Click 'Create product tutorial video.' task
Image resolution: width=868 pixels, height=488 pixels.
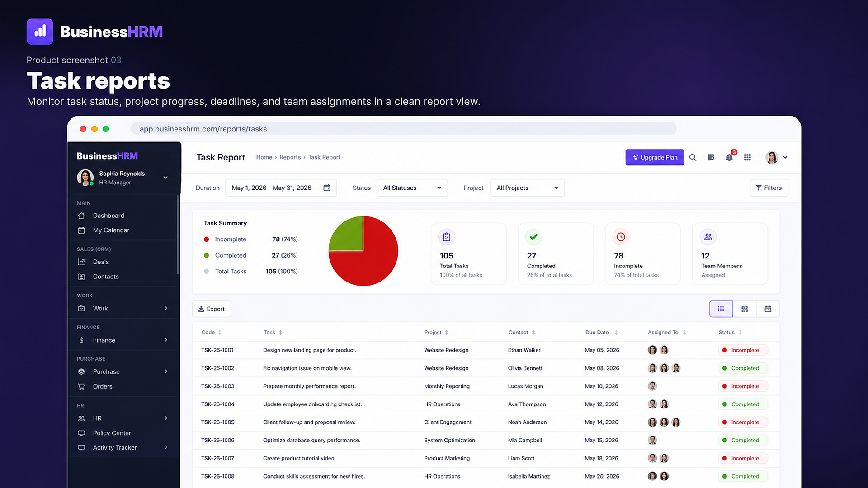(x=299, y=458)
